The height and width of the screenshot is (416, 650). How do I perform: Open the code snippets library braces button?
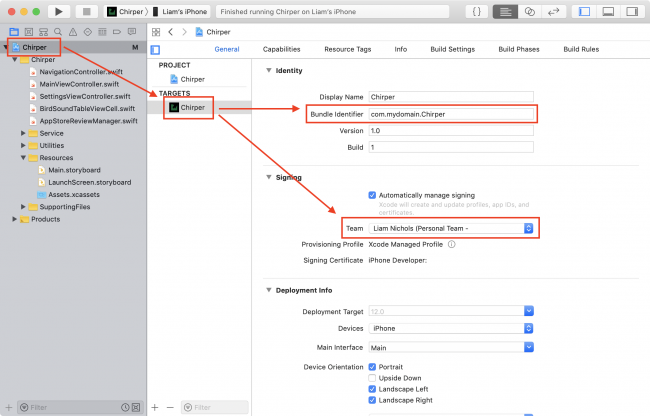pos(477,12)
